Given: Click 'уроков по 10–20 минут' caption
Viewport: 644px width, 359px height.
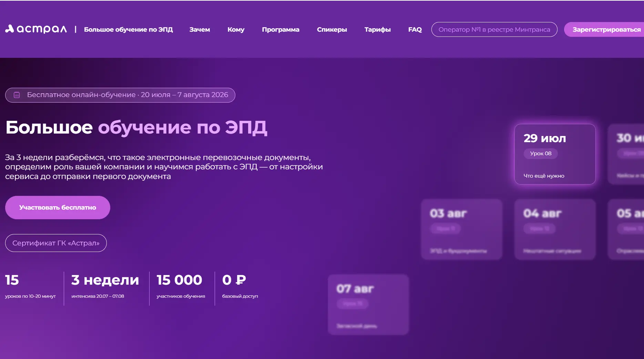Looking at the screenshot, I should (30, 296).
